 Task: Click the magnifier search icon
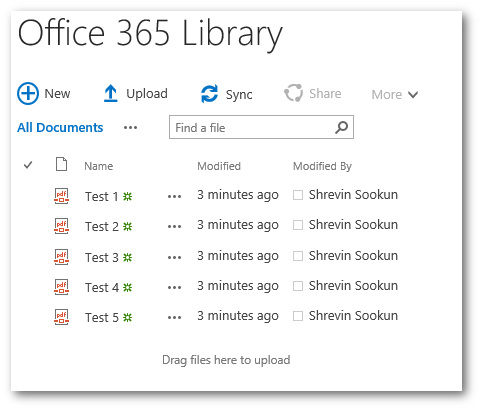click(x=341, y=127)
